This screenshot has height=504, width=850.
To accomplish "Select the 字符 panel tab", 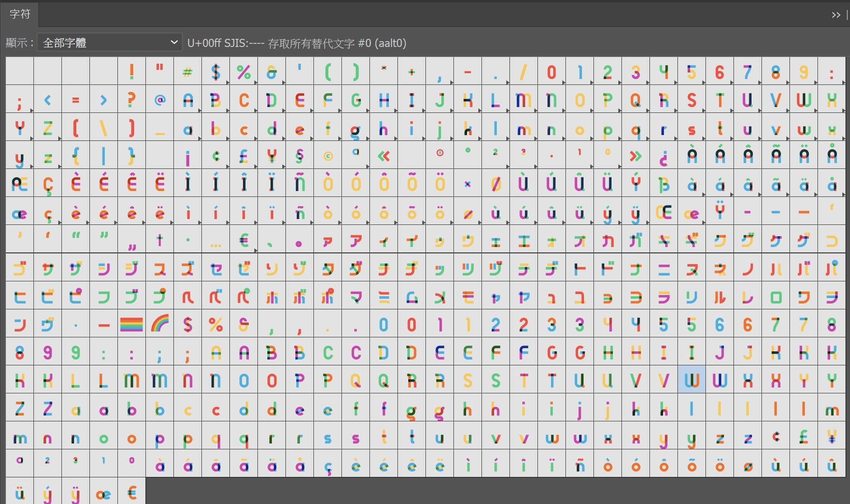I will pos(20,14).
